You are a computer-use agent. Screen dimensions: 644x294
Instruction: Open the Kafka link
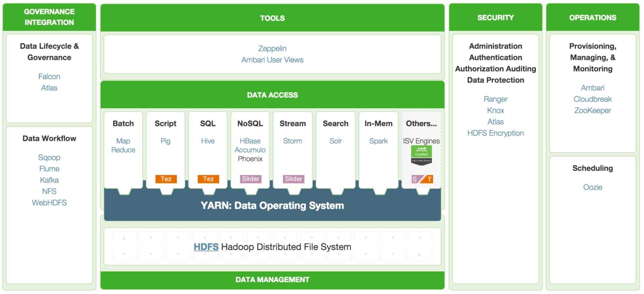(x=49, y=180)
